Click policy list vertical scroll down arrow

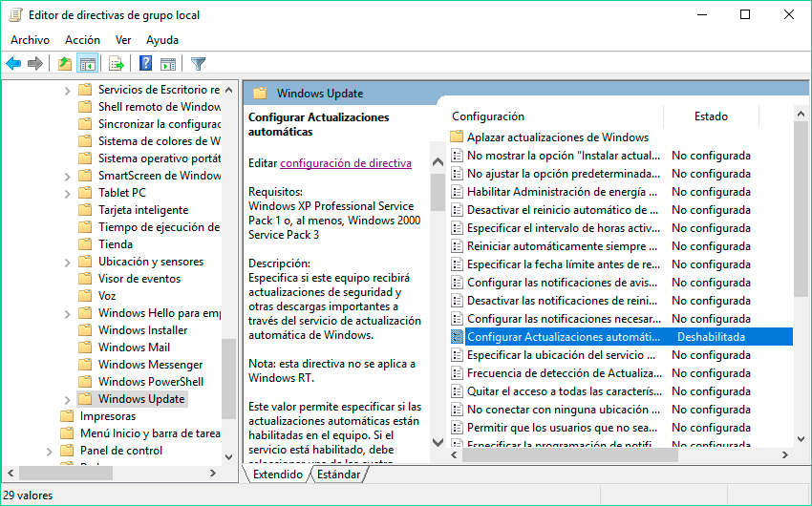(x=801, y=439)
